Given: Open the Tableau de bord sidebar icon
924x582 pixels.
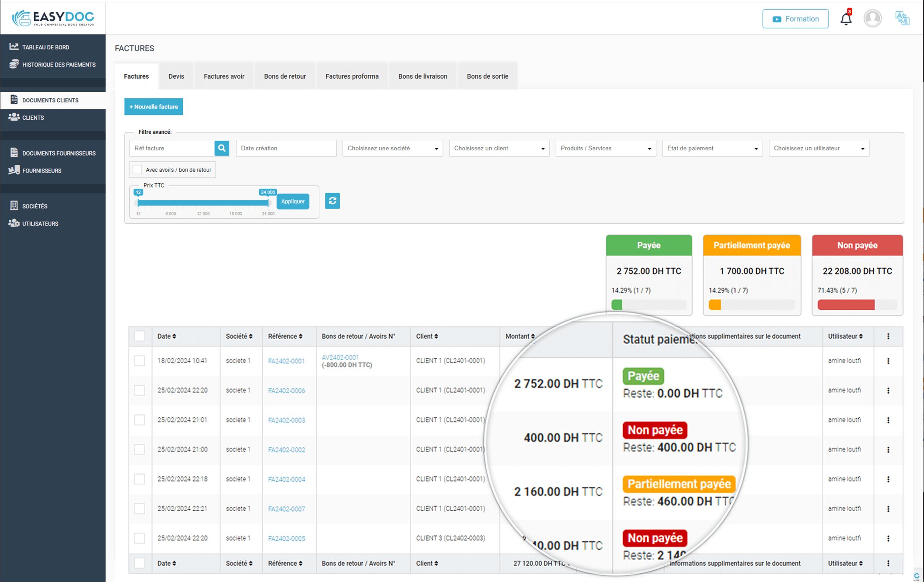Looking at the screenshot, I should point(14,47).
